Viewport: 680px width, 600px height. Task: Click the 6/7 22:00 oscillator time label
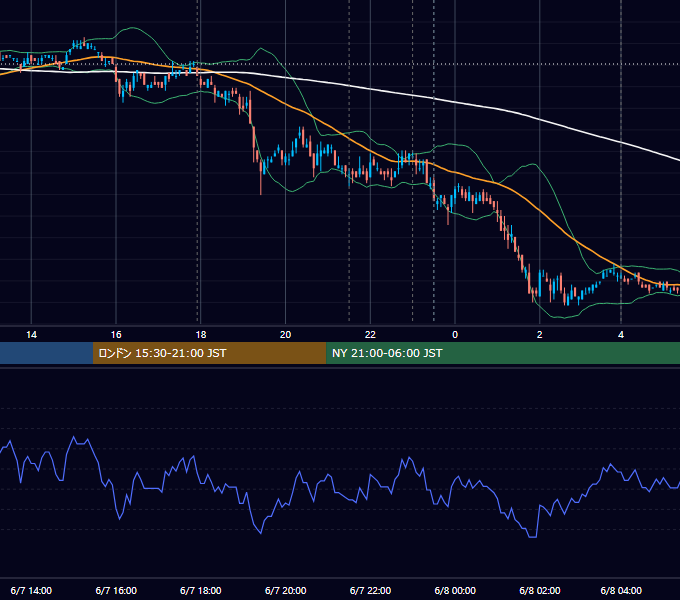(x=370, y=590)
